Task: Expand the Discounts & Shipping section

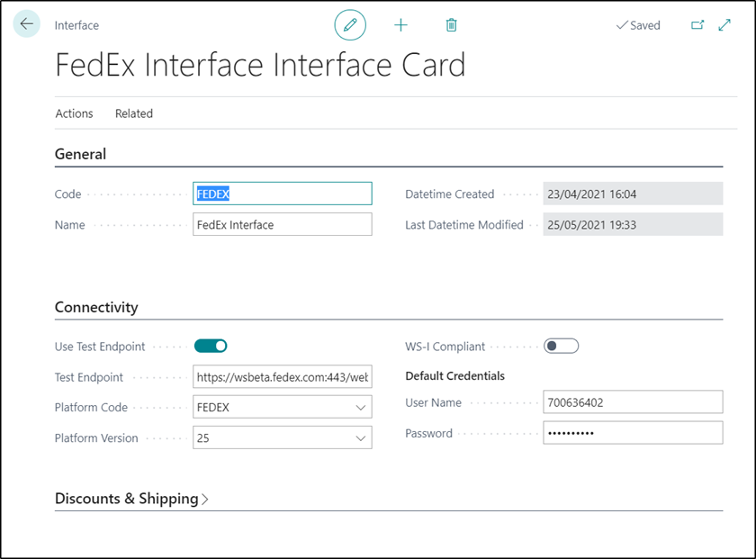Action: point(131,498)
